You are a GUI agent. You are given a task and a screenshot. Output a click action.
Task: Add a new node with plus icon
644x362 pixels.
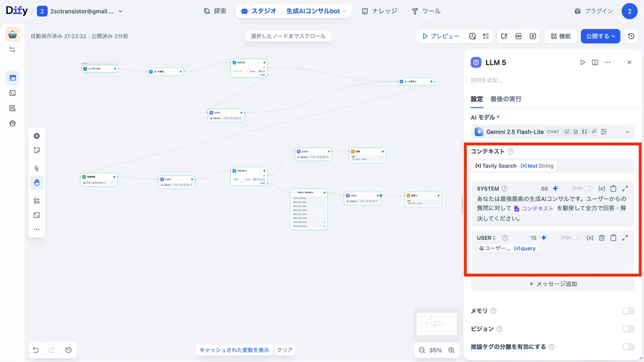(x=36, y=136)
